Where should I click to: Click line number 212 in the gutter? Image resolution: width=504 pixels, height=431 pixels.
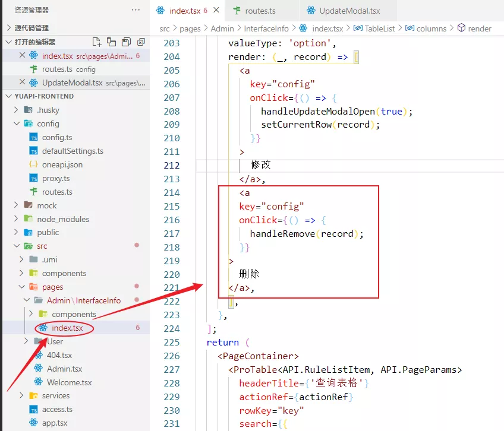[x=171, y=166]
